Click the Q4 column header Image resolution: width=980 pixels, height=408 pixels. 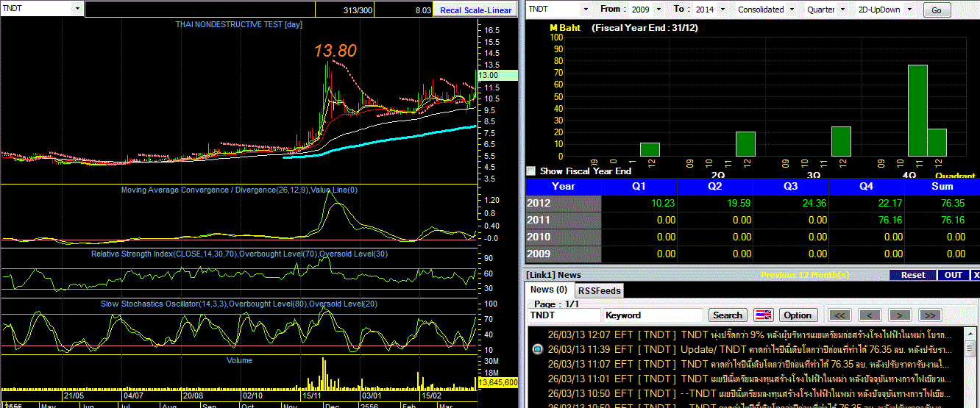pyautogui.click(x=867, y=187)
